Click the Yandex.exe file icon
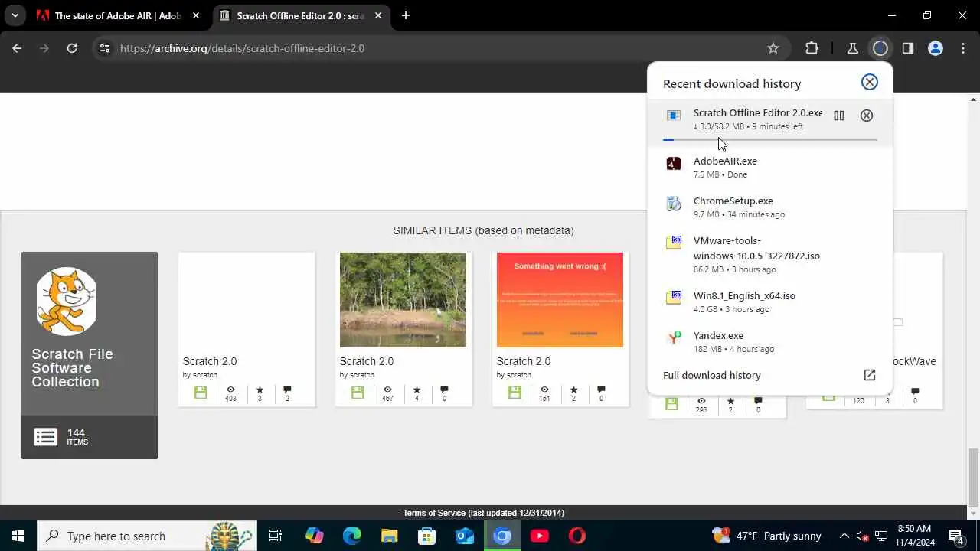The height and width of the screenshot is (551, 980). click(674, 337)
